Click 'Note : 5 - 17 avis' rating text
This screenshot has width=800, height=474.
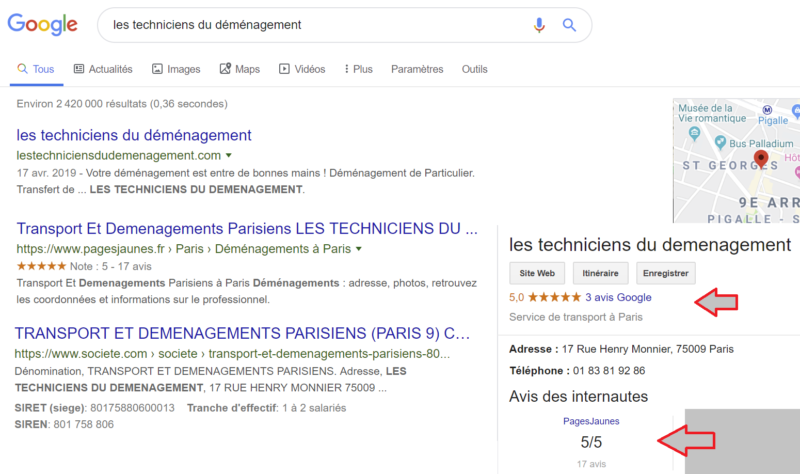coord(110,266)
